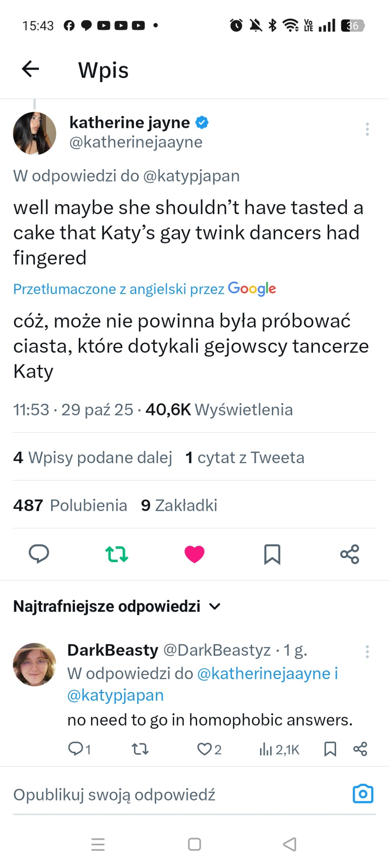Image resolution: width=389 pixels, height=868 pixels.
Task: Like DarkBeasty's reply
Action: coord(204,749)
